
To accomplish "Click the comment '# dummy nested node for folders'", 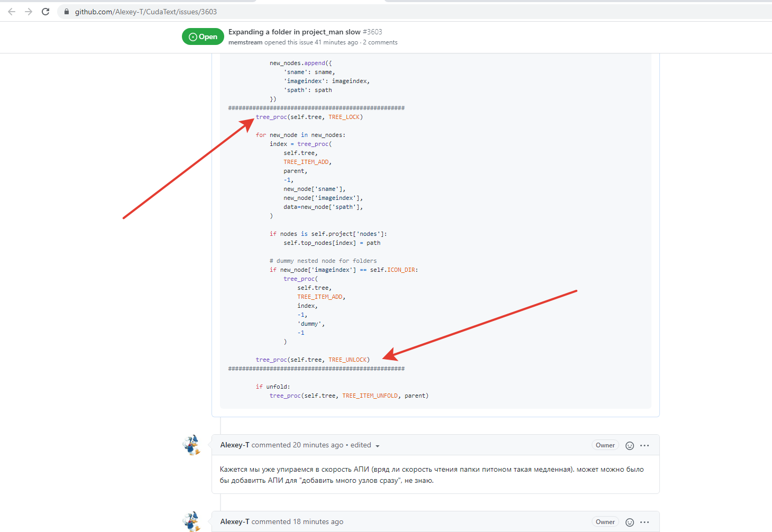I will pyautogui.click(x=323, y=261).
